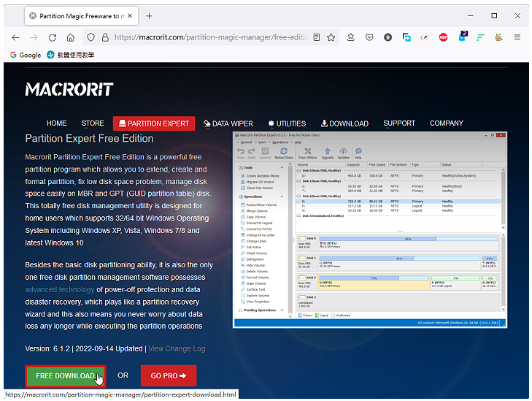The image size is (532, 401).
Task: Open the STORE menu item
Action: coord(93,123)
